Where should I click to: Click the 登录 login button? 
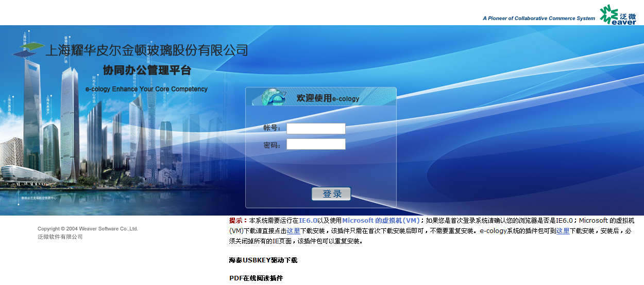click(x=331, y=194)
